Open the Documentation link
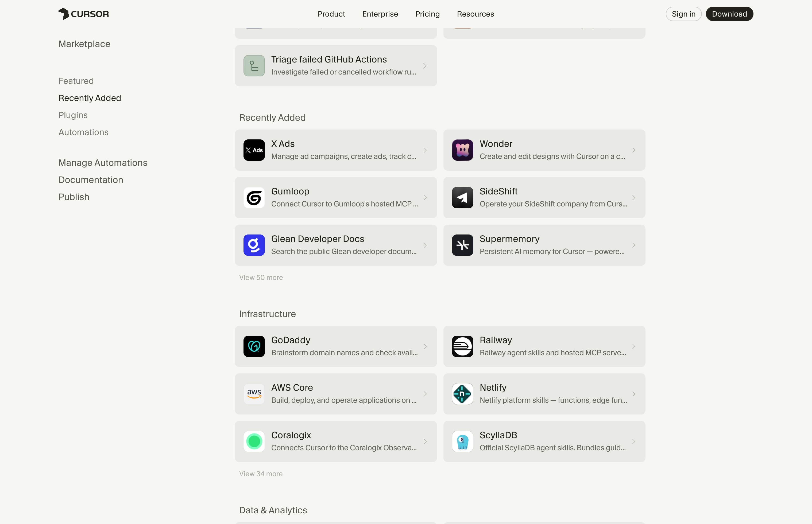 [91, 180]
